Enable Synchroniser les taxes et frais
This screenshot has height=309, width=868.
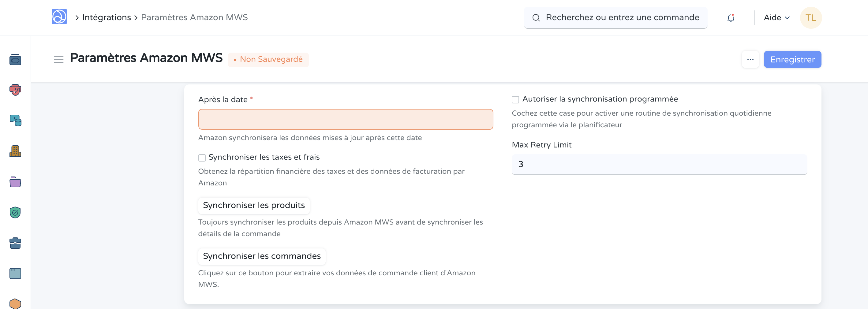202,158
